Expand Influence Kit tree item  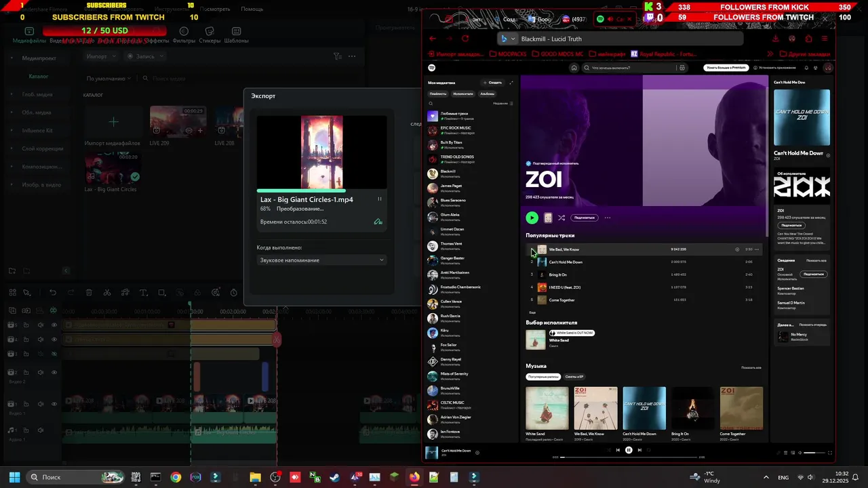click(12, 130)
